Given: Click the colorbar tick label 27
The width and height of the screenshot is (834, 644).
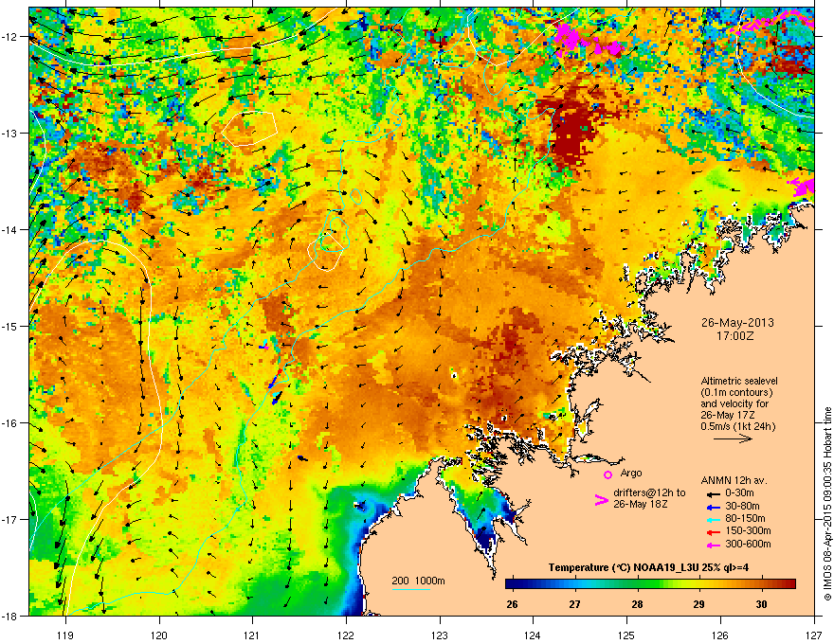Looking at the screenshot, I should 574,604.
